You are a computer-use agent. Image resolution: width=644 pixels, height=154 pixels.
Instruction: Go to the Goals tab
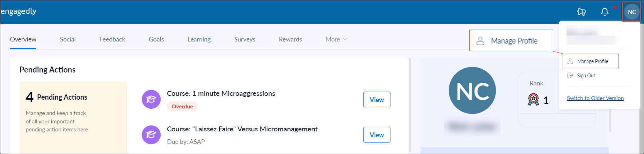coord(156,39)
